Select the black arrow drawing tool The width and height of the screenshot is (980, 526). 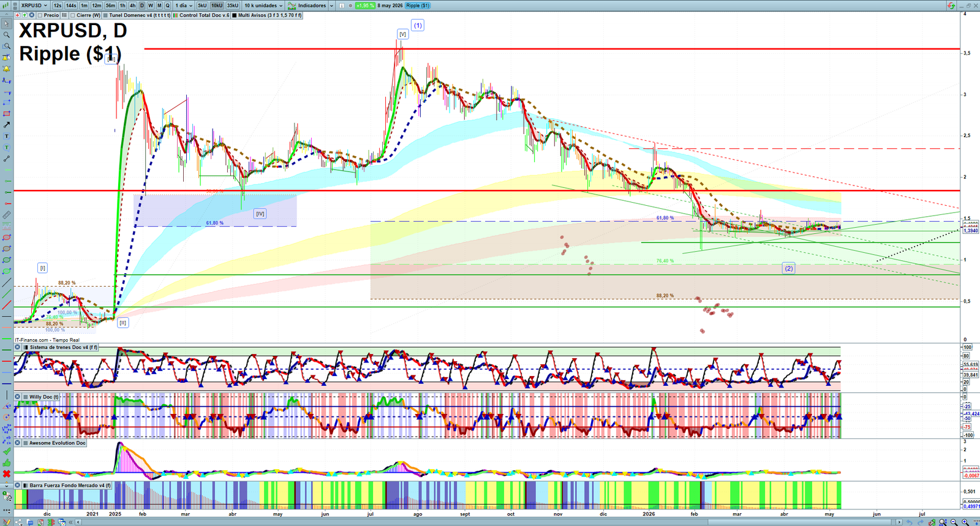(7, 124)
